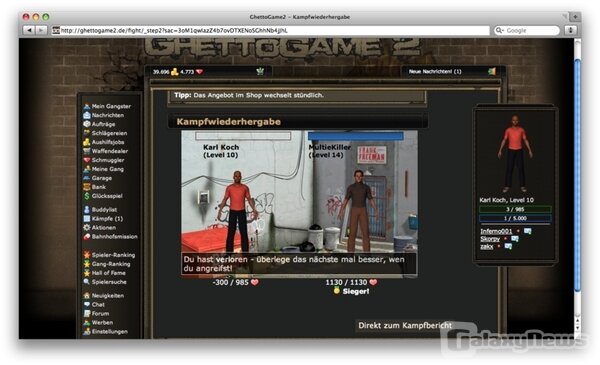The width and height of the screenshot is (600, 365).
Task: Click the Chat bubble icon
Action: click(x=87, y=305)
